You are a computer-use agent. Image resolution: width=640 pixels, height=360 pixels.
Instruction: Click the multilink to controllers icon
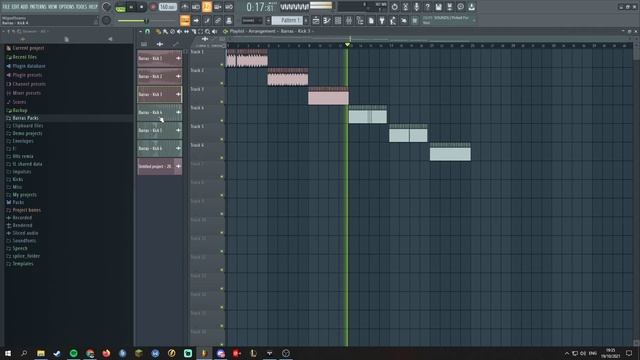coord(229,20)
